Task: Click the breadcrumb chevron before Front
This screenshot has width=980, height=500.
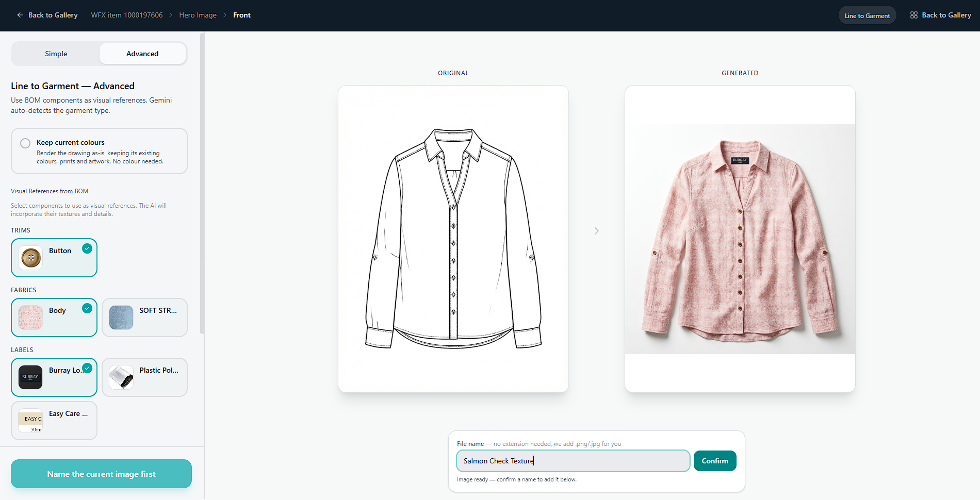Action: point(225,15)
